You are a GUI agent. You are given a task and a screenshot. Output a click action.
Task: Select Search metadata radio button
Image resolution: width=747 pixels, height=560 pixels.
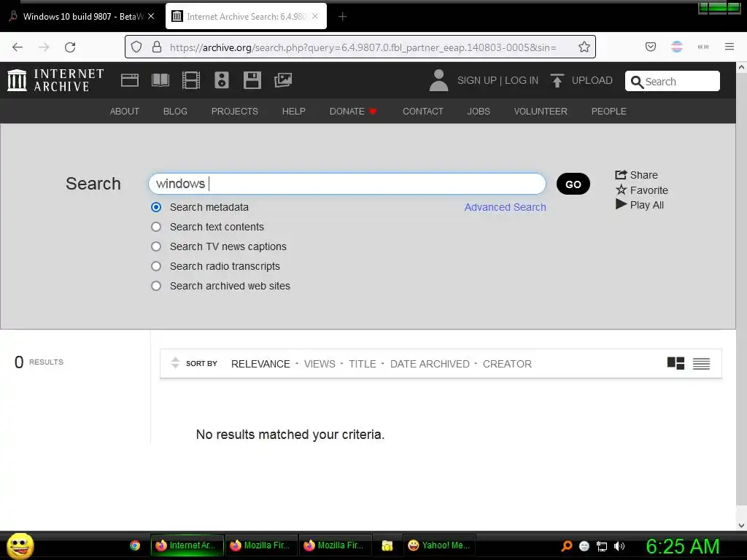pos(156,207)
